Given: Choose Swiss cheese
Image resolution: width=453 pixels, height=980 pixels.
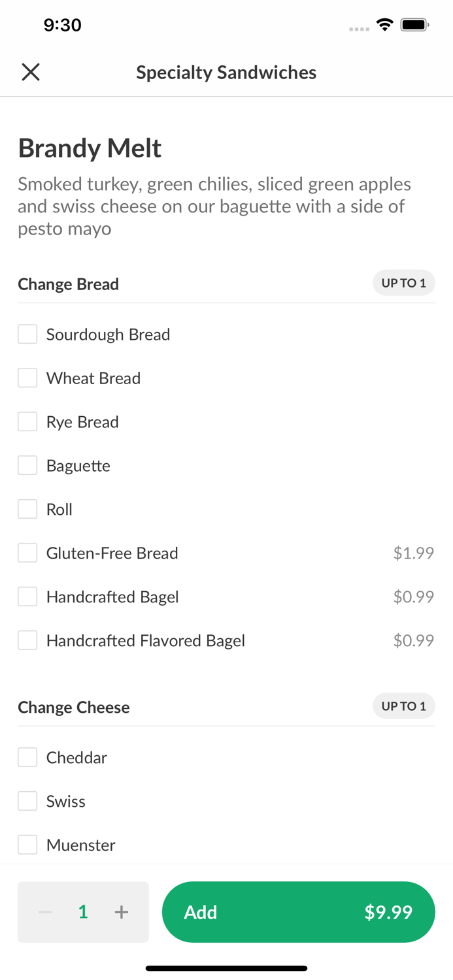Looking at the screenshot, I should point(27,800).
